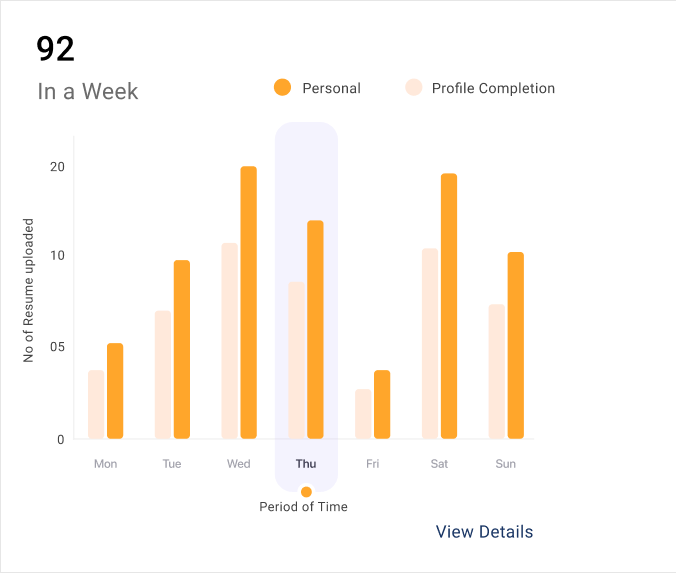This screenshot has width=676, height=573.
Task: Click Wednesday's pale Profile Completion bar
Action: pos(229,341)
